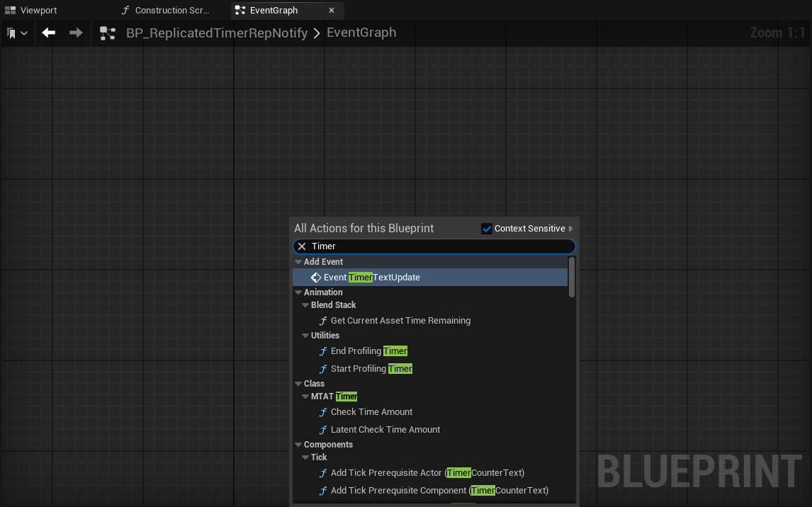Click function icon for Check Time Amount
The height and width of the screenshot is (507, 812).
(323, 412)
